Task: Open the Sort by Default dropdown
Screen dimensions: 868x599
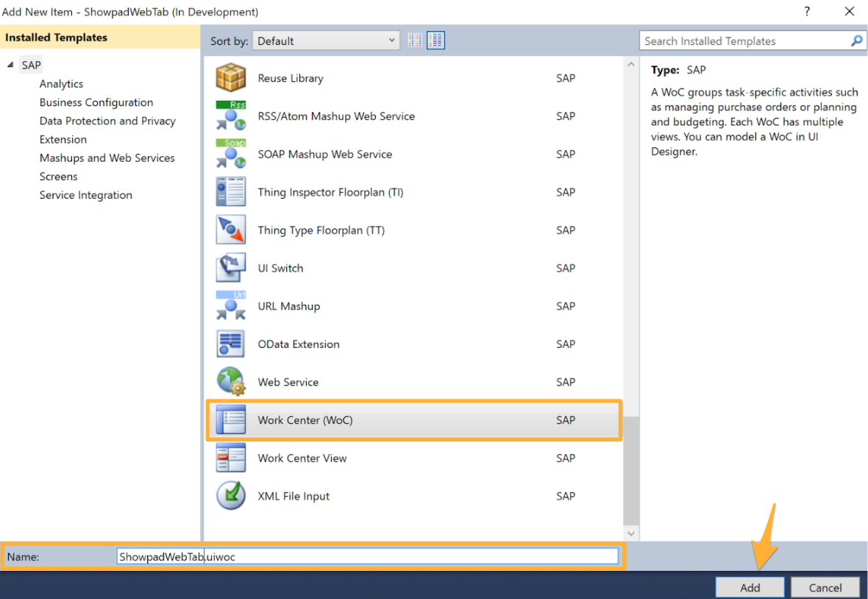Action: coord(327,41)
